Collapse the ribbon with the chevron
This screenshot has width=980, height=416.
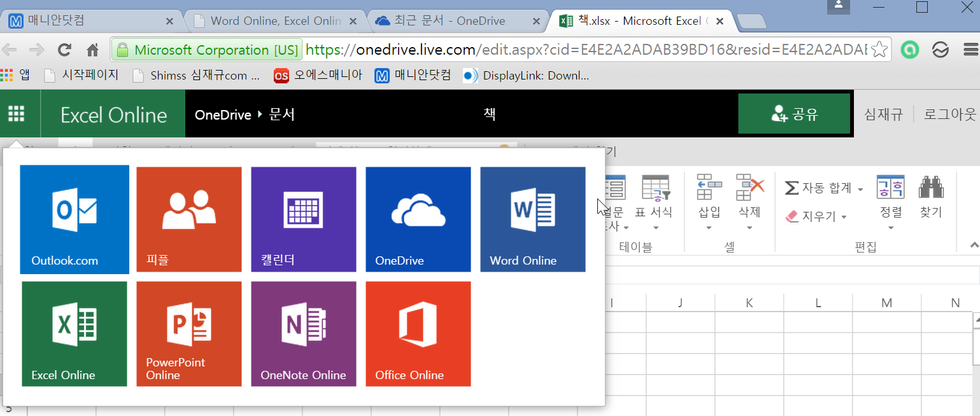click(973, 245)
